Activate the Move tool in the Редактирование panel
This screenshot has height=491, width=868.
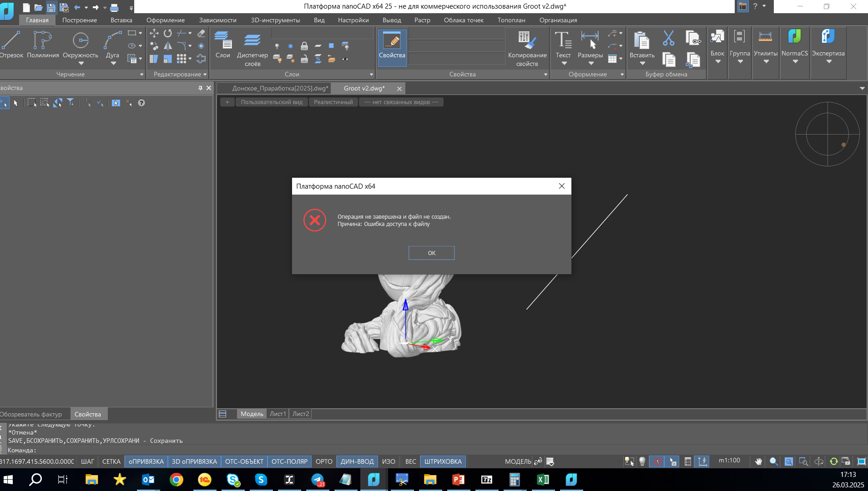point(154,33)
